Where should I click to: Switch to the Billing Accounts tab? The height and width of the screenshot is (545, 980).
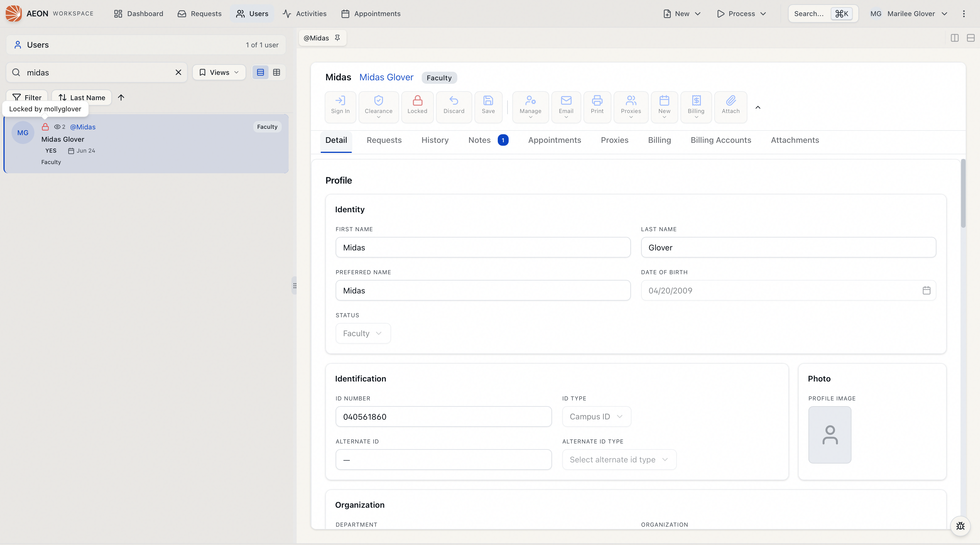pos(721,140)
